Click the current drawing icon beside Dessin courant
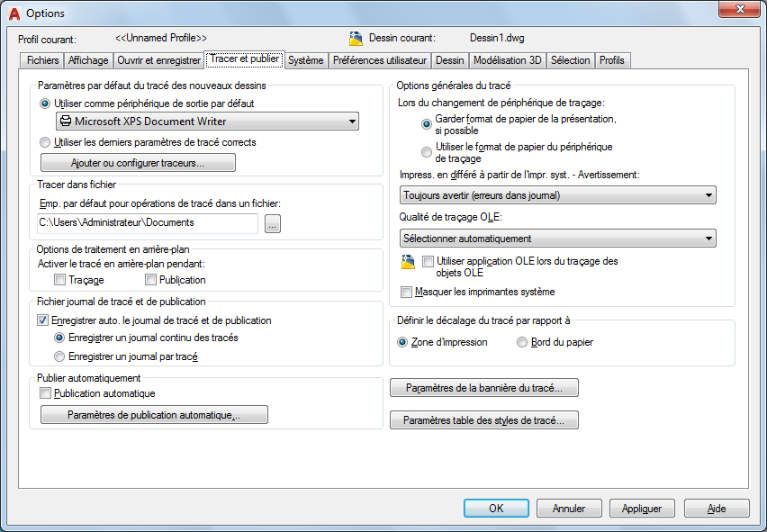 pyautogui.click(x=355, y=39)
